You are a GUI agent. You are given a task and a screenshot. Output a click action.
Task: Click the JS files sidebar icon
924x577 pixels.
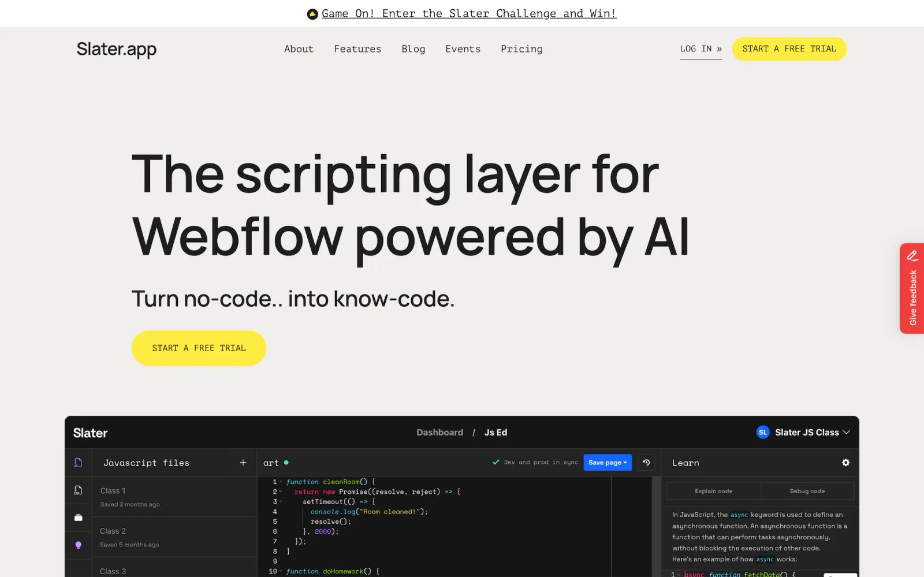pyautogui.click(x=78, y=463)
